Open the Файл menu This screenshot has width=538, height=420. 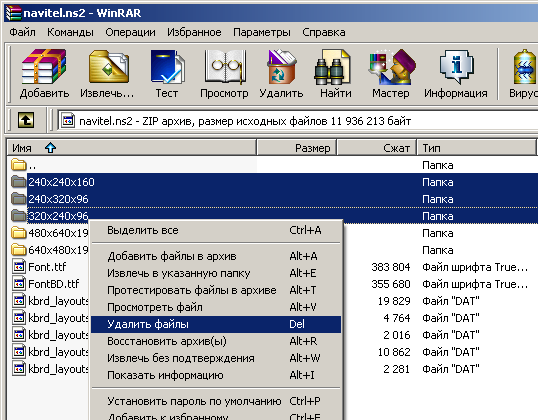pyautogui.click(x=22, y=32)
